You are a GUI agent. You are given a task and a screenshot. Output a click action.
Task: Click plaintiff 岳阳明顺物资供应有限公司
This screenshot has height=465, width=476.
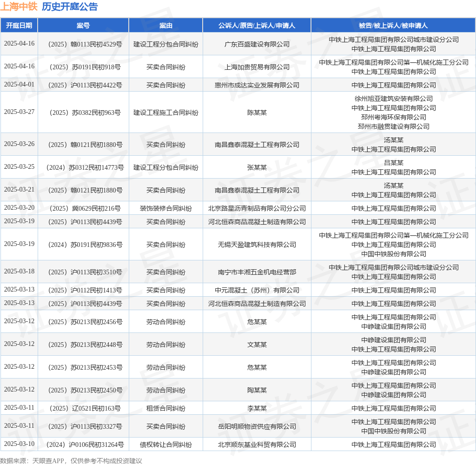click(257, 427)
